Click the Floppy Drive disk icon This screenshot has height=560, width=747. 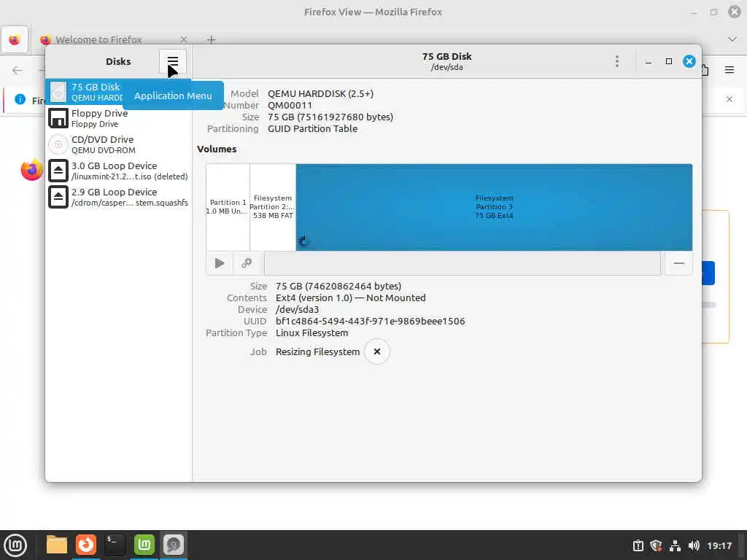pos(58,118)
